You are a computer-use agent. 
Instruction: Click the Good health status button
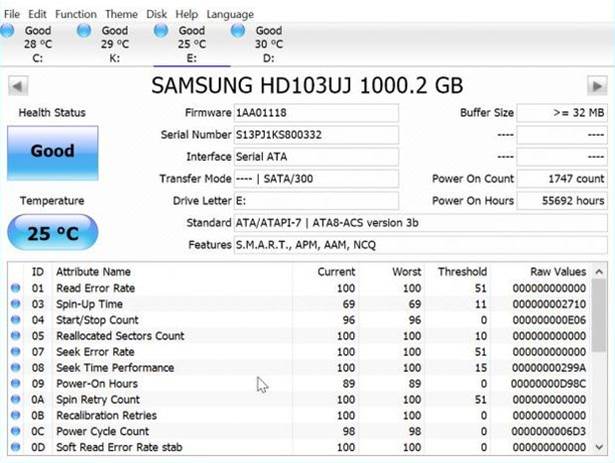[x=53, y=153]
